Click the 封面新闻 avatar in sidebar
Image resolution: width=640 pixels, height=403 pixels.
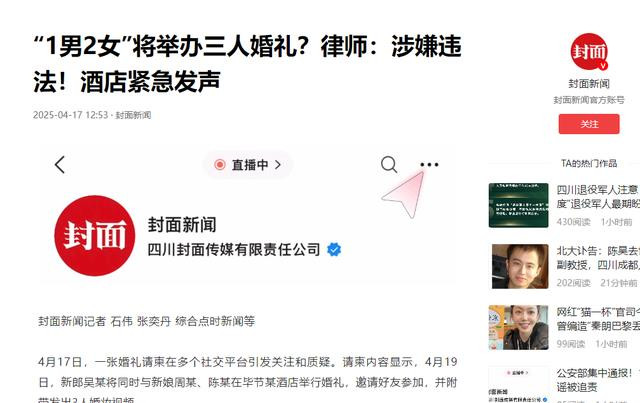click(x=589, y=52)
